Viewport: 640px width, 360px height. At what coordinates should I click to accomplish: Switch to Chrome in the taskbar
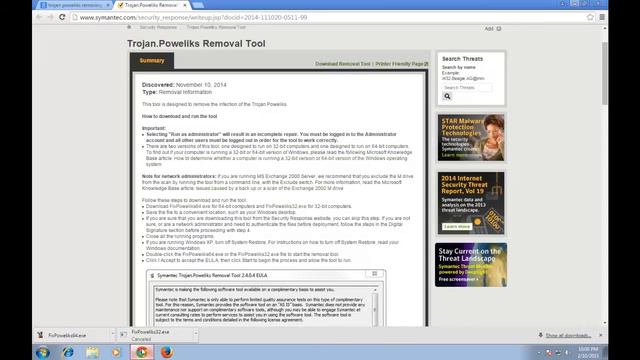(x=142, y=352)
